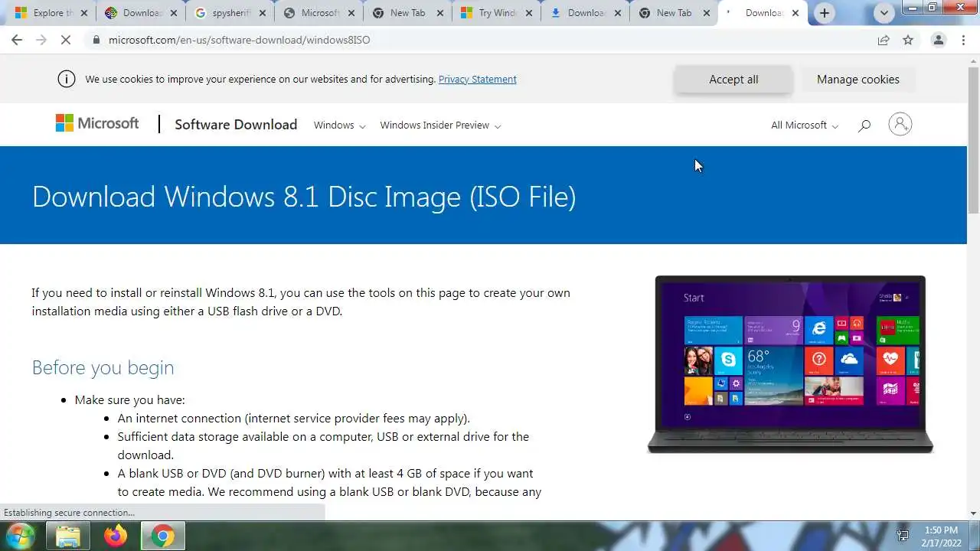The image size is (980, 551).
Task: Click the scrollbar down arrow
Action: point(973,514)
